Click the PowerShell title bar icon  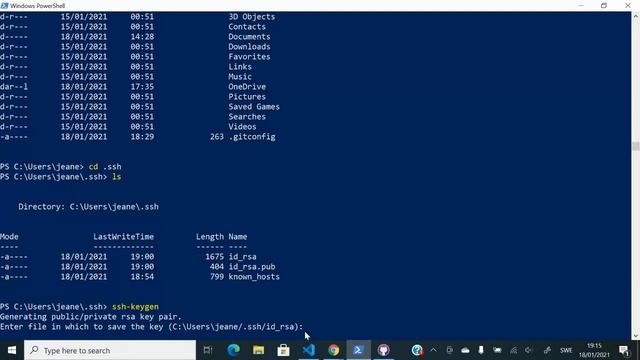4,5
